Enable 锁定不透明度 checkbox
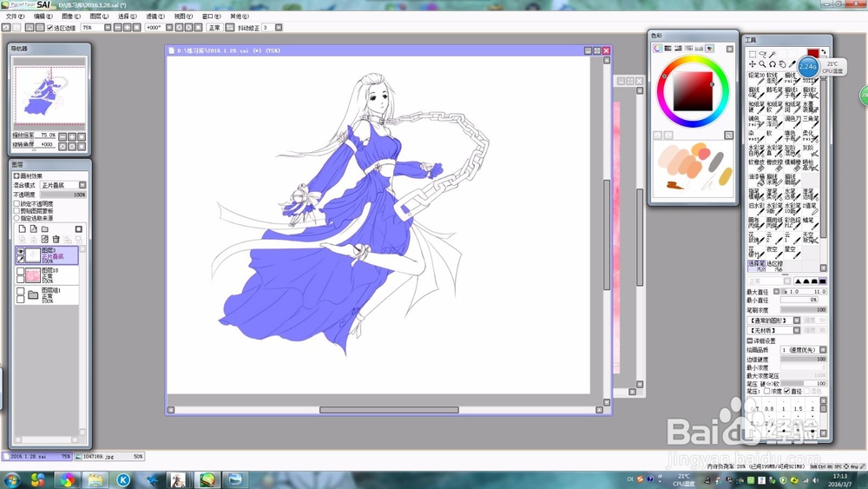868x489 pixels. point(16,204)
